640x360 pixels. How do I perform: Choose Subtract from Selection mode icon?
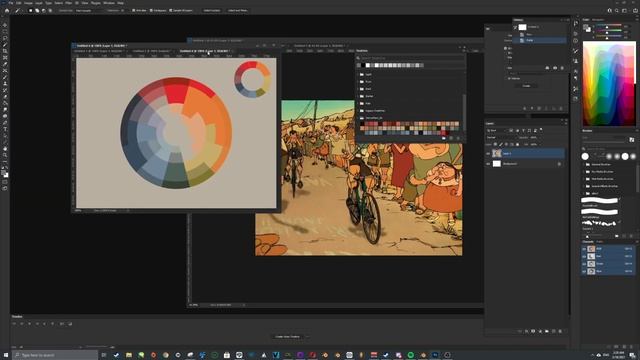(x=43, y=11)
